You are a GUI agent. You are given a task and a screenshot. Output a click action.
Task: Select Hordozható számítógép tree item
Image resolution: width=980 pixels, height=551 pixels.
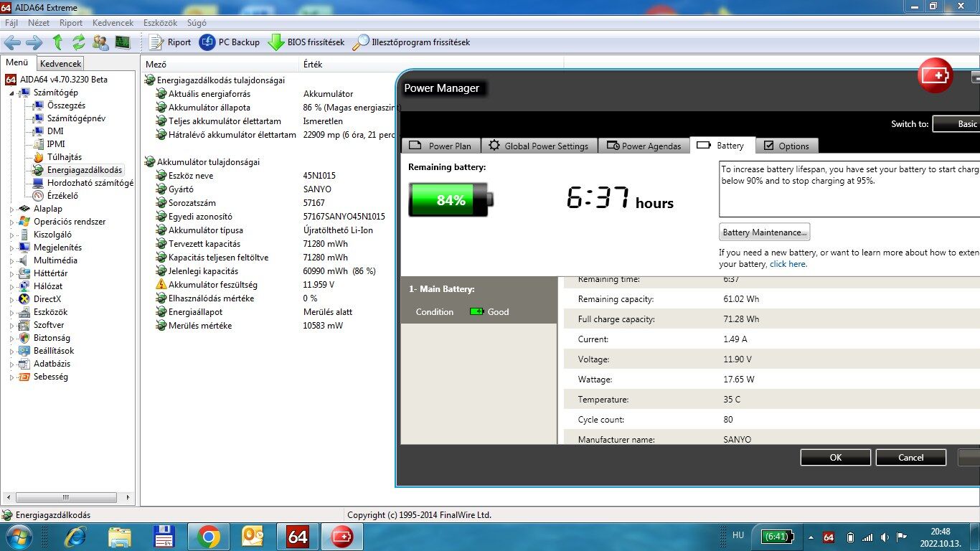90,183
